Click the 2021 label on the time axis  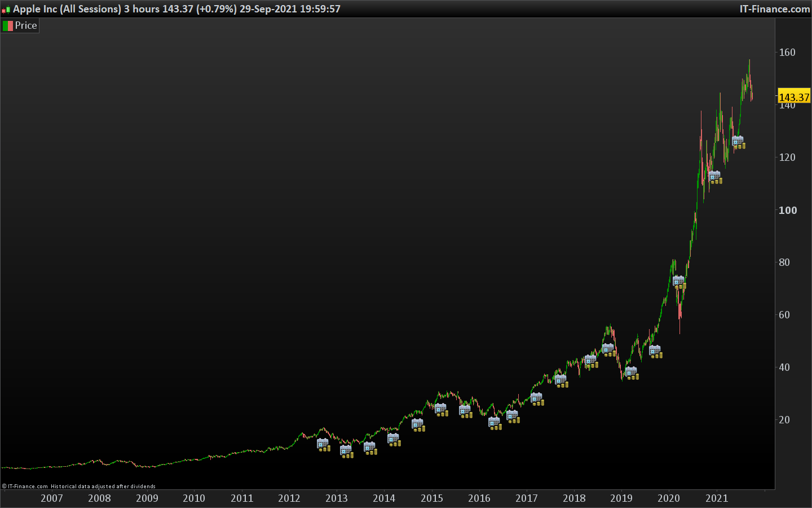717,498
